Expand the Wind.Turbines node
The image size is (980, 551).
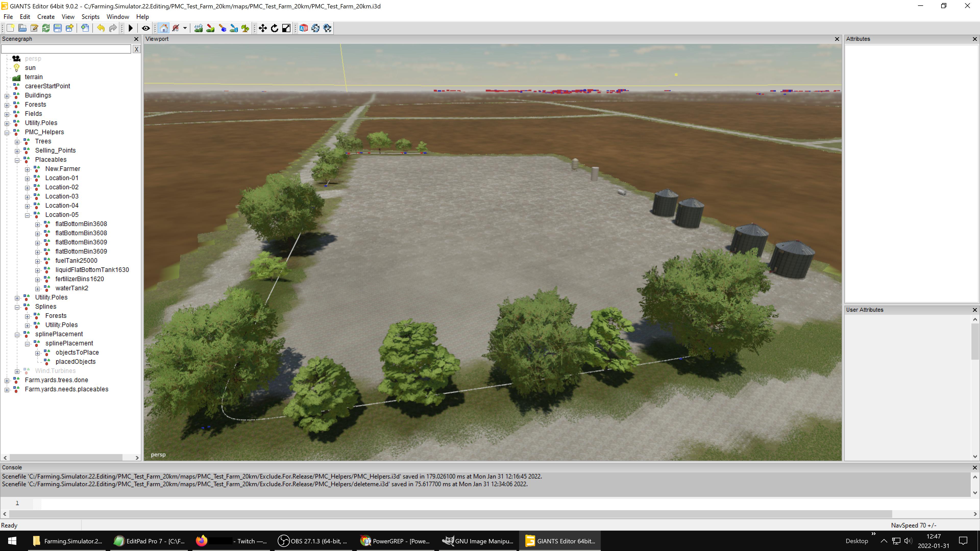(x=17, y=371)
